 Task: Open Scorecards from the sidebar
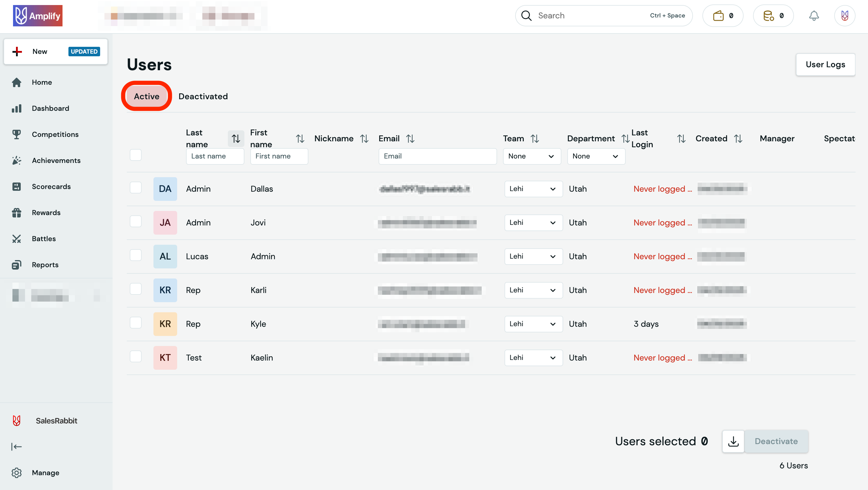[x=51, y=186]
